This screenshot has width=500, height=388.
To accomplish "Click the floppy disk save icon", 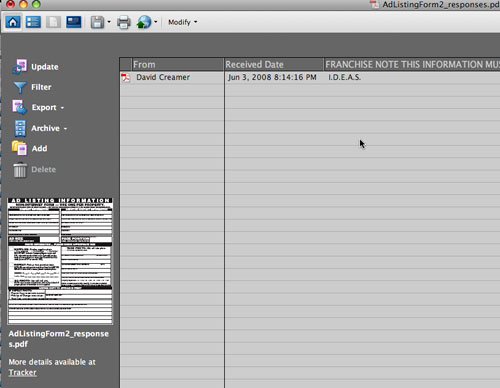I will coord(97,23).
